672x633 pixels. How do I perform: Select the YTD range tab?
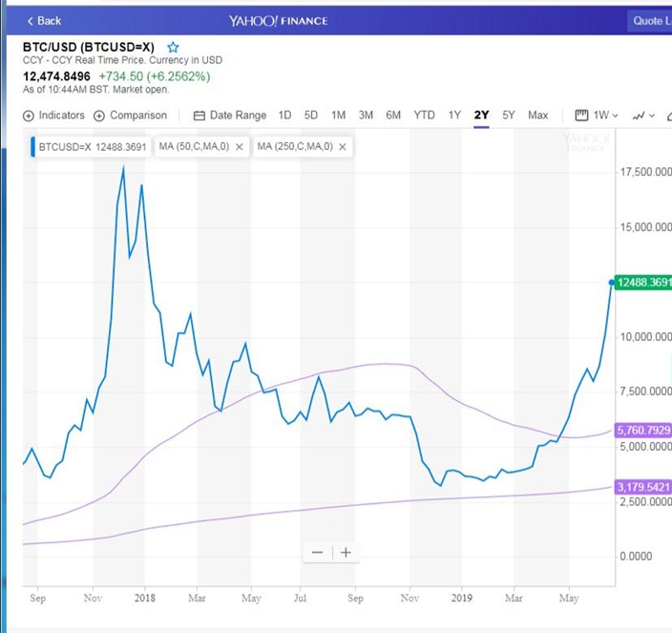(x=424, y=116)
